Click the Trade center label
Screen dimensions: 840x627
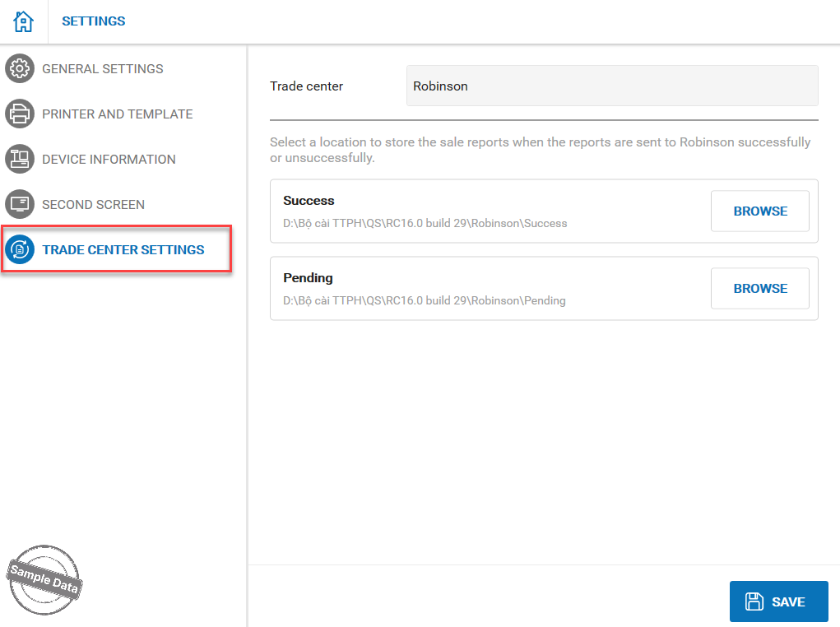[306, 86]
